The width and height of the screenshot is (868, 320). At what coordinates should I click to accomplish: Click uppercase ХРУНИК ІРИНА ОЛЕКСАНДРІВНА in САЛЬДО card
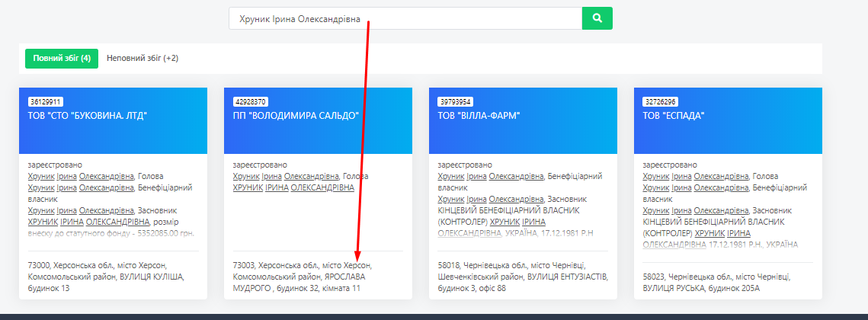click(x=293, y=187)
